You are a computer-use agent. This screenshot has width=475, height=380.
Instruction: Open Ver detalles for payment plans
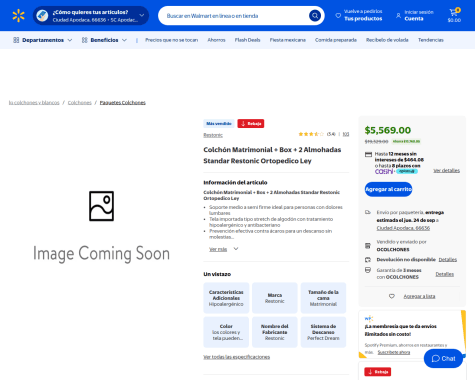click(446, 170)
